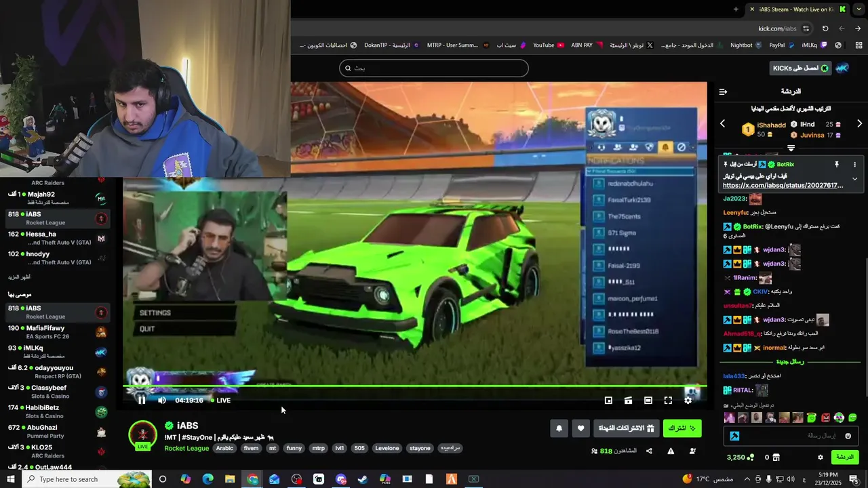Open Microsoft Edge from taskbar
This screenshot has height=488, width=868.
[208, 479]
